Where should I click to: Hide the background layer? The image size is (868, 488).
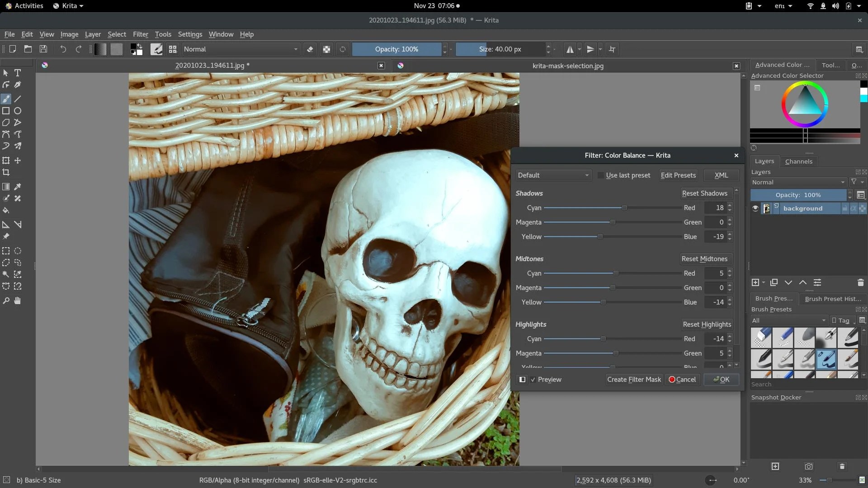click(x=755, y=208)
